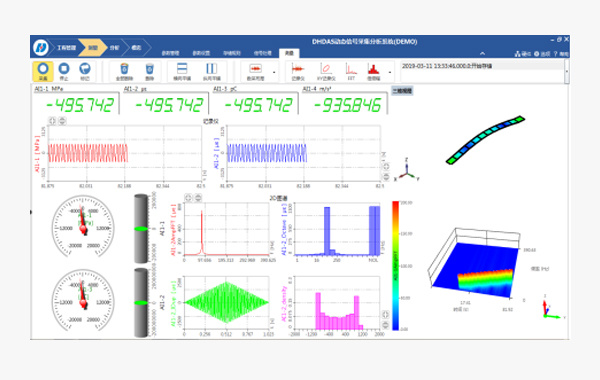This screenshot has width=600, height=380.
Task: Start acquisition with the 采集 button
Action: point(43,71)
